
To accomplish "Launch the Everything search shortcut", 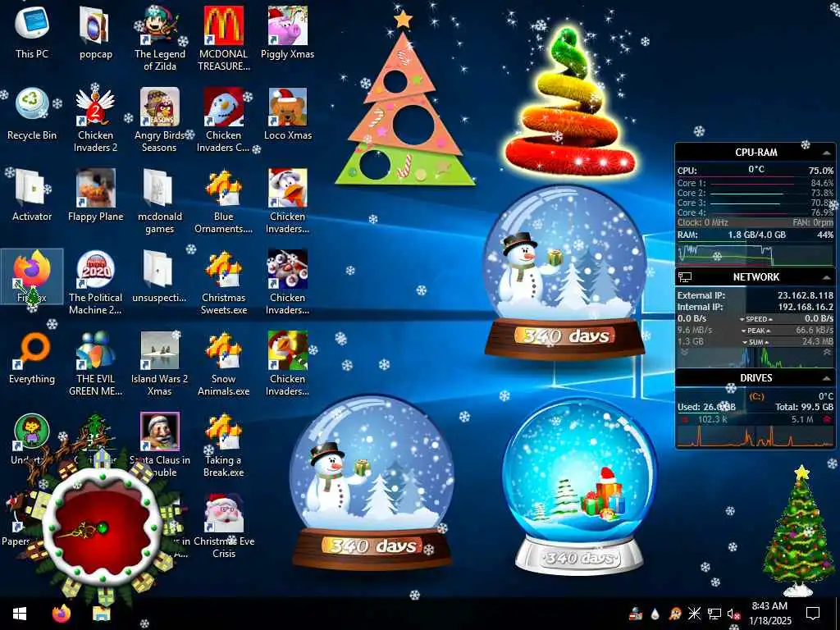I will coord(32,358).
